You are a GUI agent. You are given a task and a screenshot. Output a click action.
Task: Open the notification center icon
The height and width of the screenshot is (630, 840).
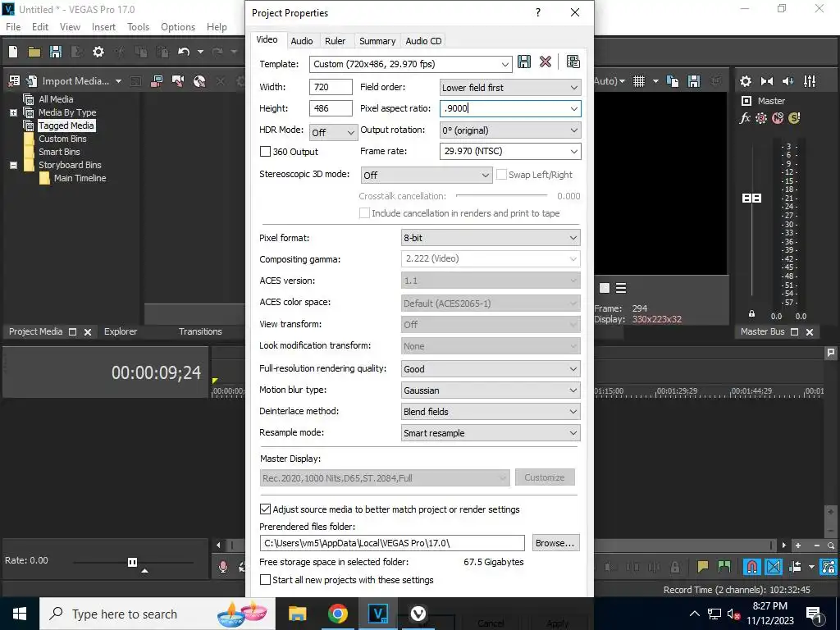pos(814,614)
